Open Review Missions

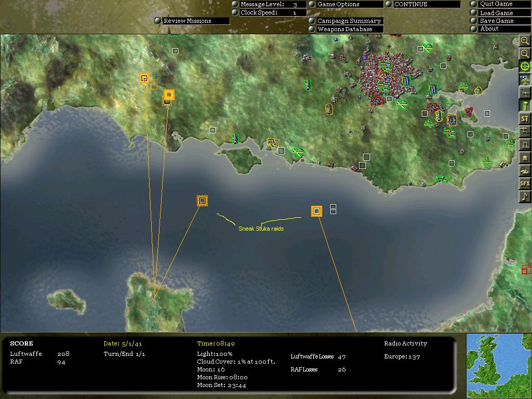196,21
